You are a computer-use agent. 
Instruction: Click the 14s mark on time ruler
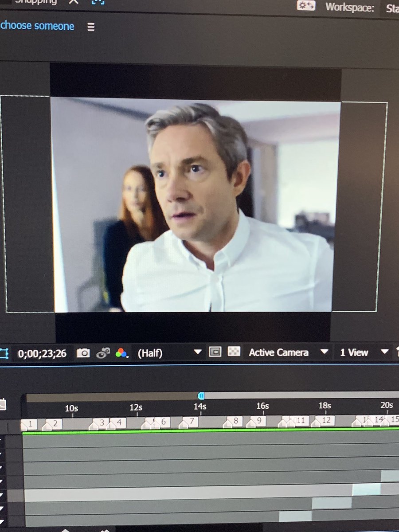200,406
